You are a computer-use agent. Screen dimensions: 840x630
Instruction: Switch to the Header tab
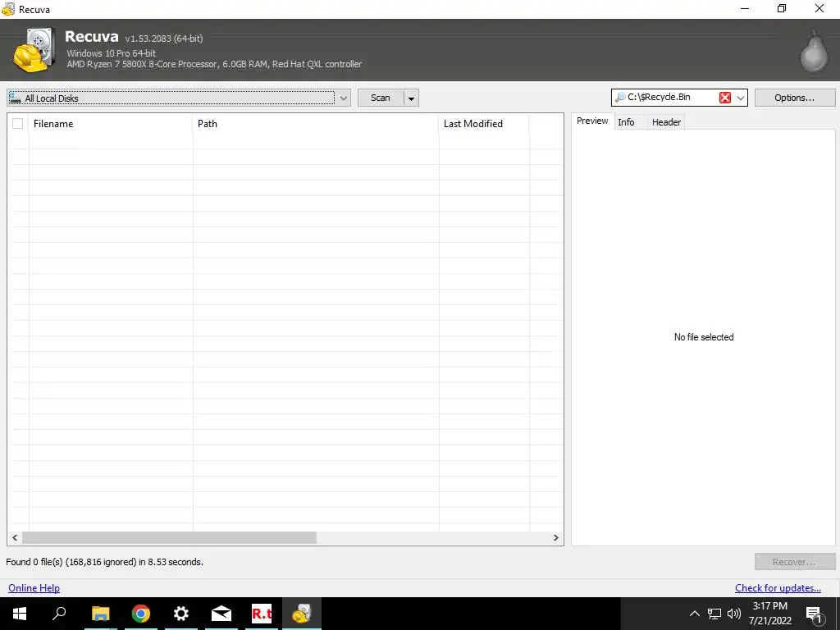pyautogui.click(x=666, y=122)
